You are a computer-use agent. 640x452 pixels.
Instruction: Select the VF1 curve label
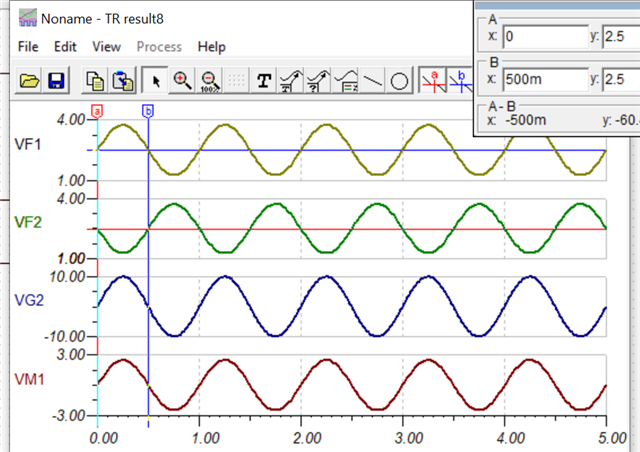(28, 145)
